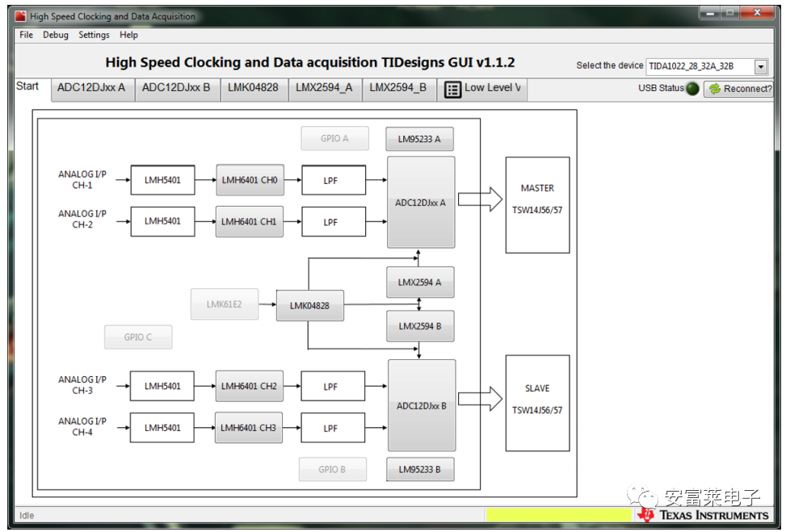
Task: Click the "USB Status" label
Action: (661, 88)
